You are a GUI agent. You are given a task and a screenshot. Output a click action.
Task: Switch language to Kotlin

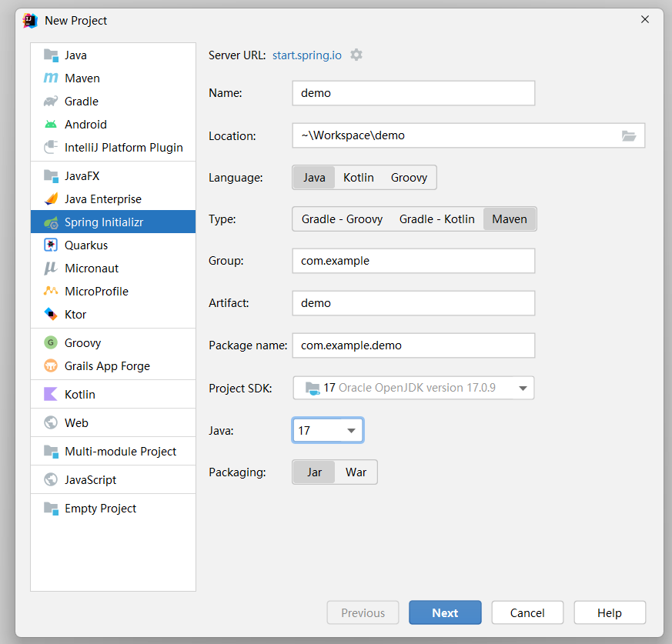pyautogui.click(x=359, y=178)
